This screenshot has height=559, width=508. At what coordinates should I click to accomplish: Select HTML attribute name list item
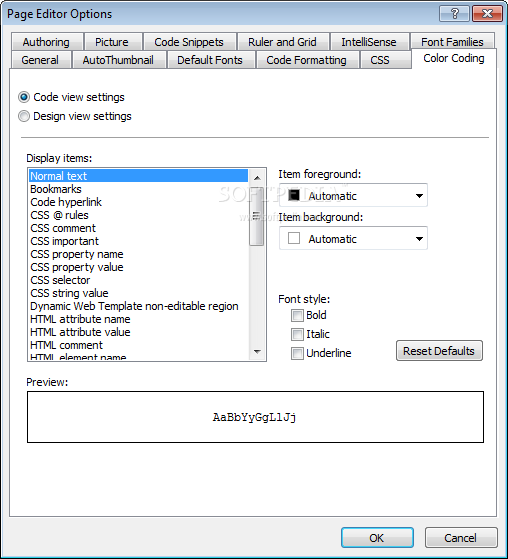[138, 319]
